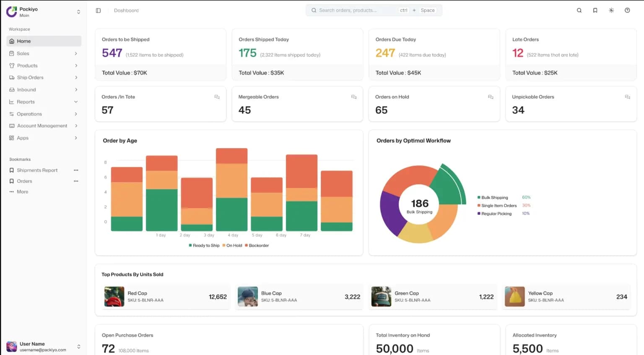The image size is (644, 355).
Task: Open the Sales menu item
Action: pyautogui.click(x=44, y=53)
